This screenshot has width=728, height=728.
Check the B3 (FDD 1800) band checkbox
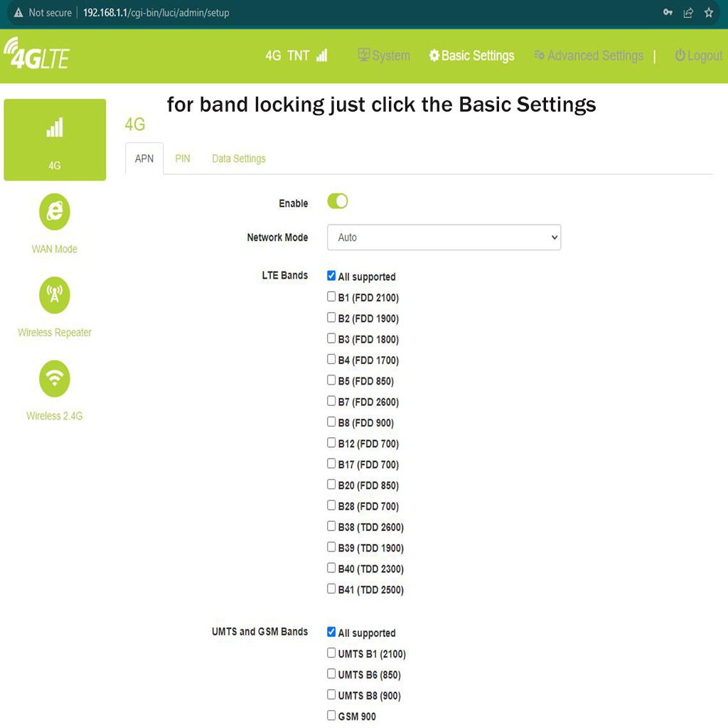(x=331, y=338)
